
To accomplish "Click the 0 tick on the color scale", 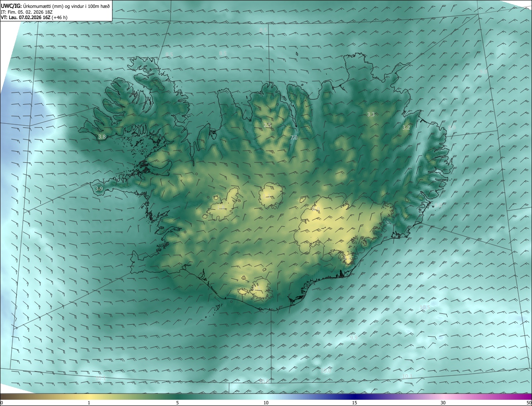I will coord(2,403).
